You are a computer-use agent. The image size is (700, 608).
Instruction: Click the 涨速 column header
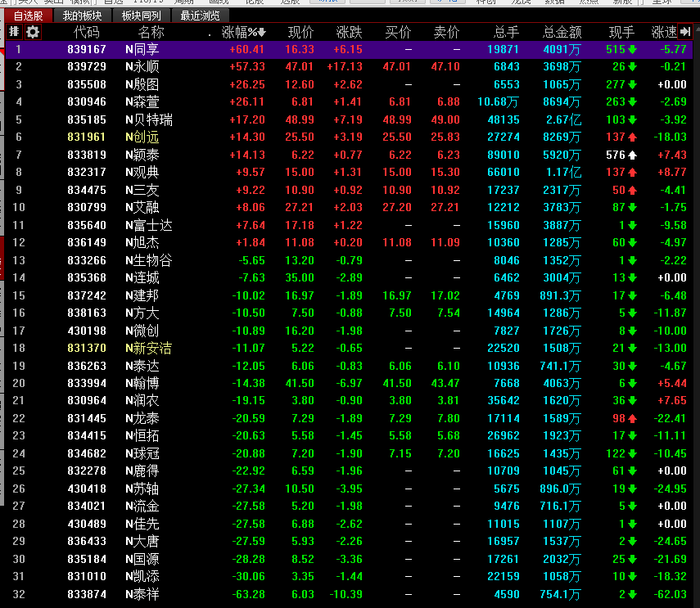tap(664, 32)
